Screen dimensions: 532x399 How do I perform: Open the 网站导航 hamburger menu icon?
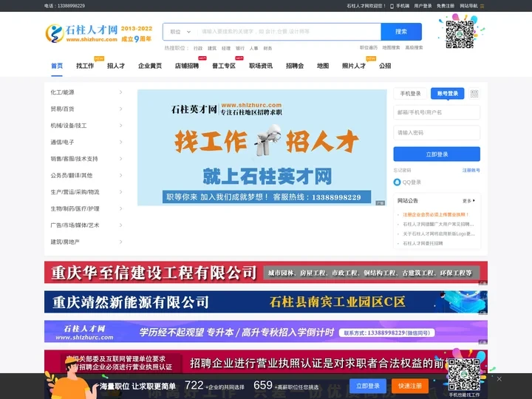point(482,6)
